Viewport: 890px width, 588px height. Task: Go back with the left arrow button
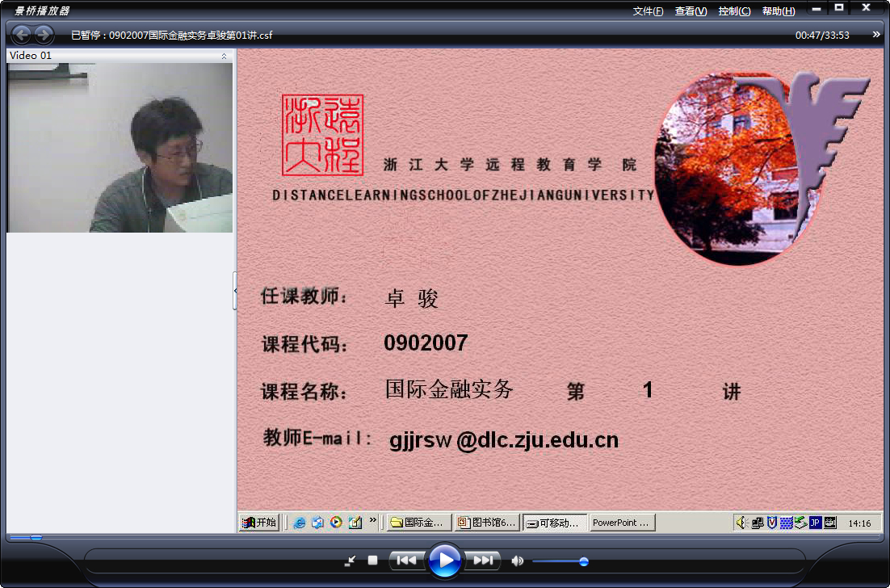point(22,36)
